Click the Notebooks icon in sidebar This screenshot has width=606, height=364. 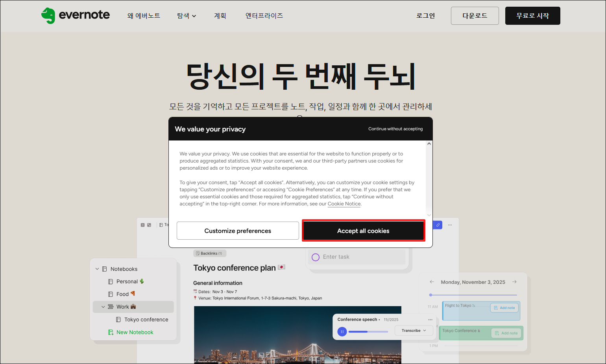[x=105, y=269]
